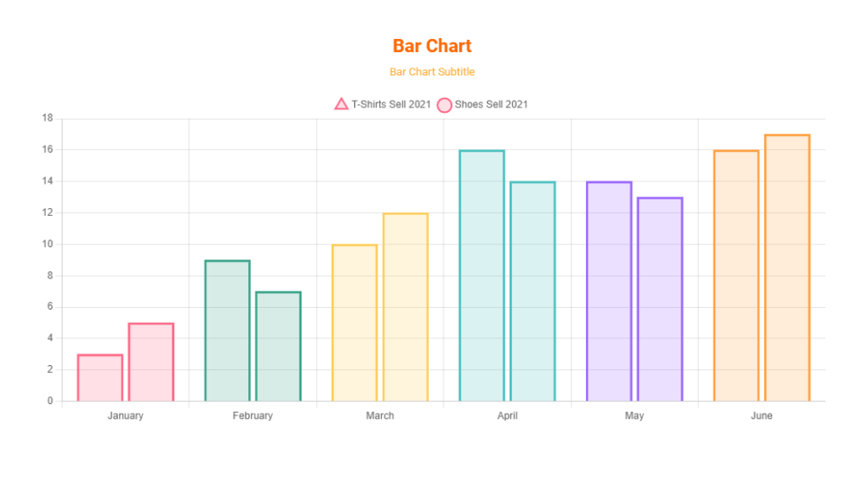Click the Bar Chart Subtitle text
This screenshot has width=868, height=477.
click(x=432, y=72)
